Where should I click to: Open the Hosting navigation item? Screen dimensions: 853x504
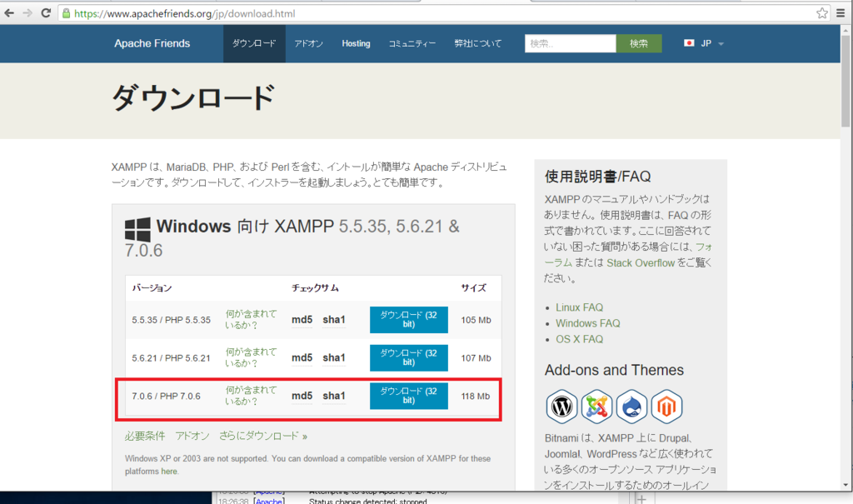pos(356,43)
